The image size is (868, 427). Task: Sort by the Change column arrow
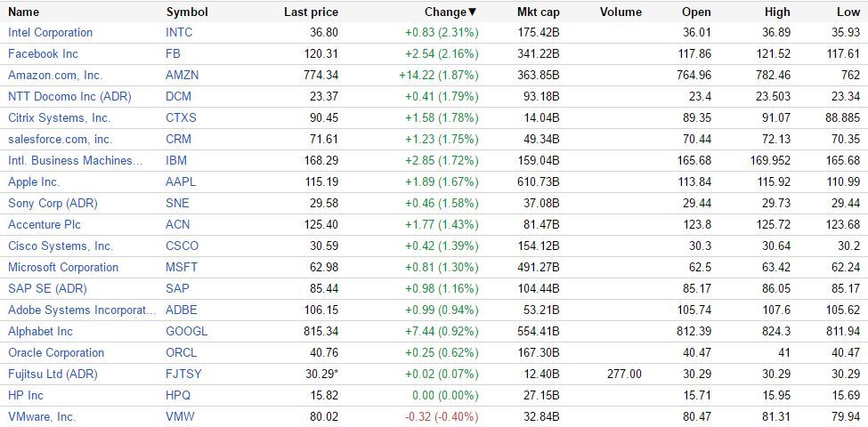point(473,12)
